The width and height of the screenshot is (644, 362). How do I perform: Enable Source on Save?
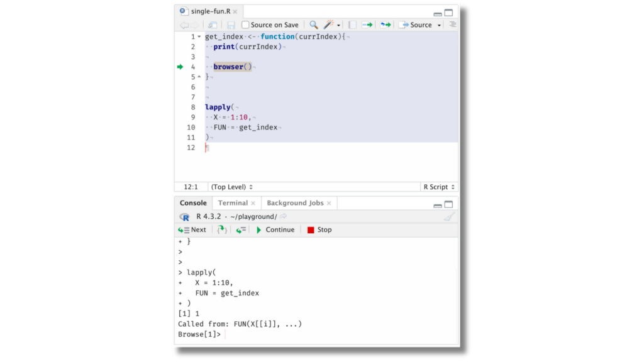(247, 25)
